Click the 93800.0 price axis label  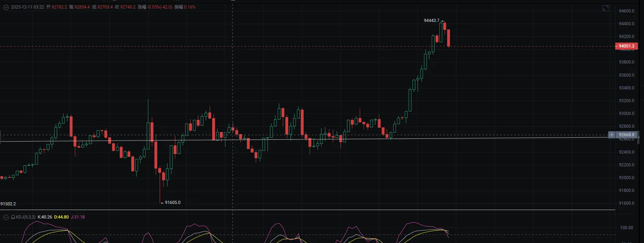tap(627, 62)
